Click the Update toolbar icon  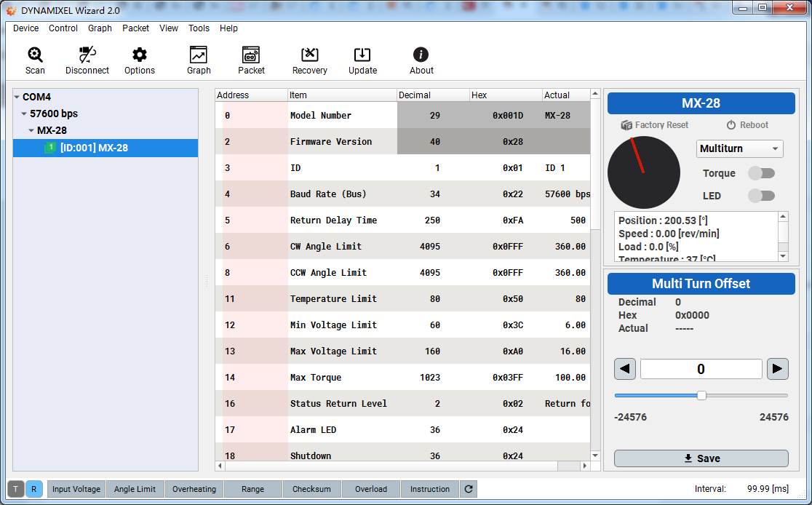point(362,55)
